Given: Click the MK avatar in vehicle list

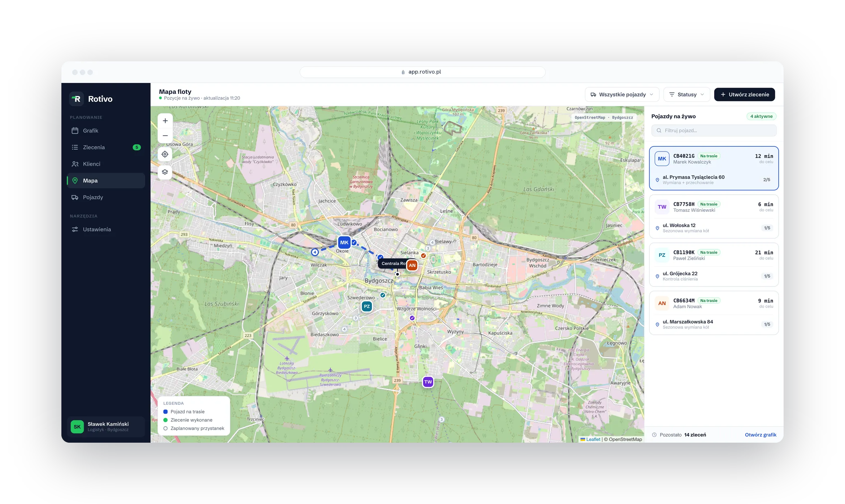Looking at the screenshot, I should [x=662, y=159].
